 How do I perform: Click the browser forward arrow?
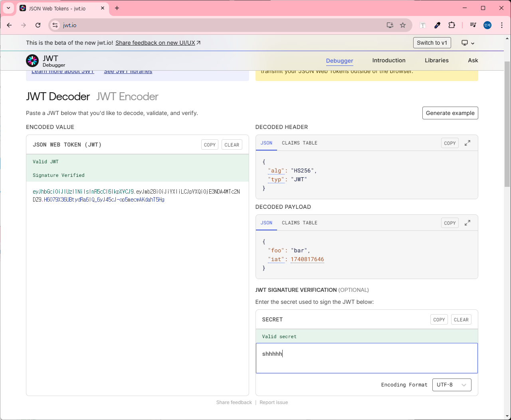pyautogui.click(x=24, y=25)
